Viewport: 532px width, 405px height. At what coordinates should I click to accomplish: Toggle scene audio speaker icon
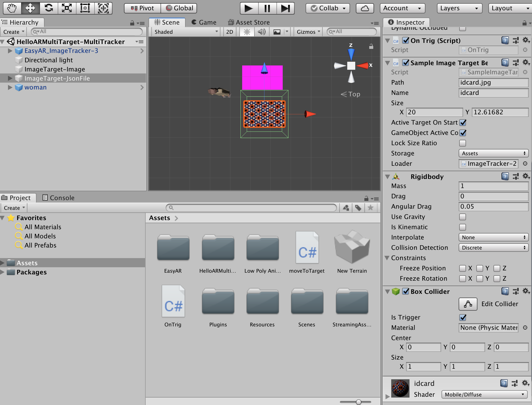coord(262,32)
